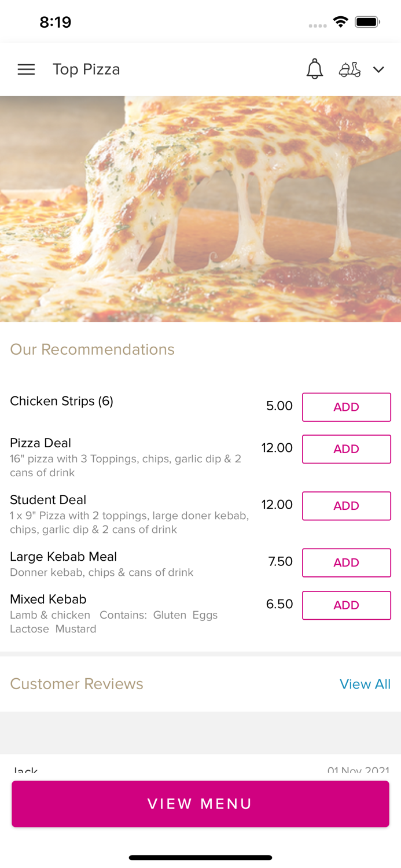Add Chicken Strips (6) to the order
This screenshot has height=868, width=401.
pyautogui.click(x=346, y=407)
